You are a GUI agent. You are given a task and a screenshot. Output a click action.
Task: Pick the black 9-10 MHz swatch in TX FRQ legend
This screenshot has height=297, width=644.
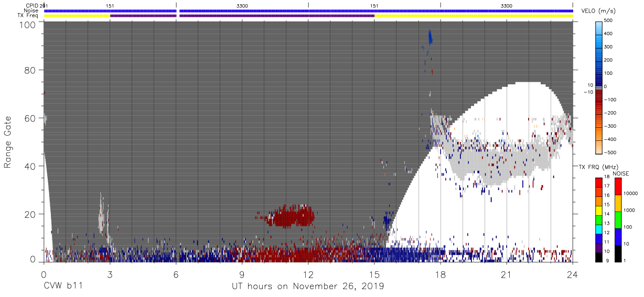(599, 256)
